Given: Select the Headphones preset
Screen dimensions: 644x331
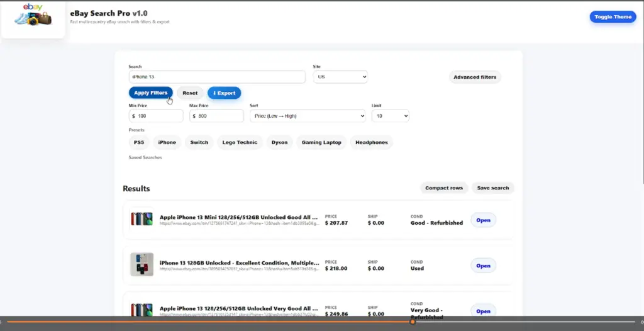Looking at the screenshot, I should tap(372, 142).
